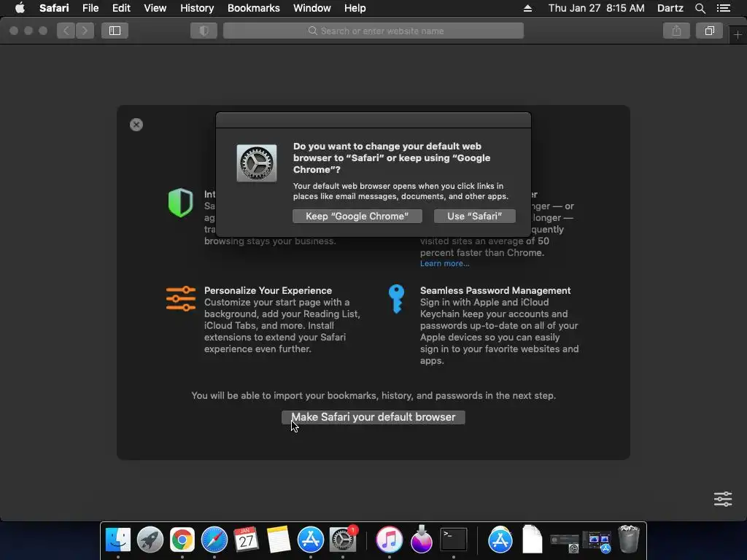The width and height of the screenshot is (747, 560).
Task: Open Calendar from the Dock
Action: click(247, 540)
